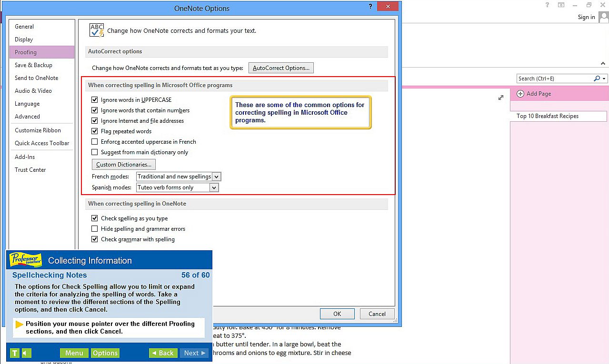Click OK in OneNote Options
Viewport: 609px width, 364px height.
pos(337,314)
